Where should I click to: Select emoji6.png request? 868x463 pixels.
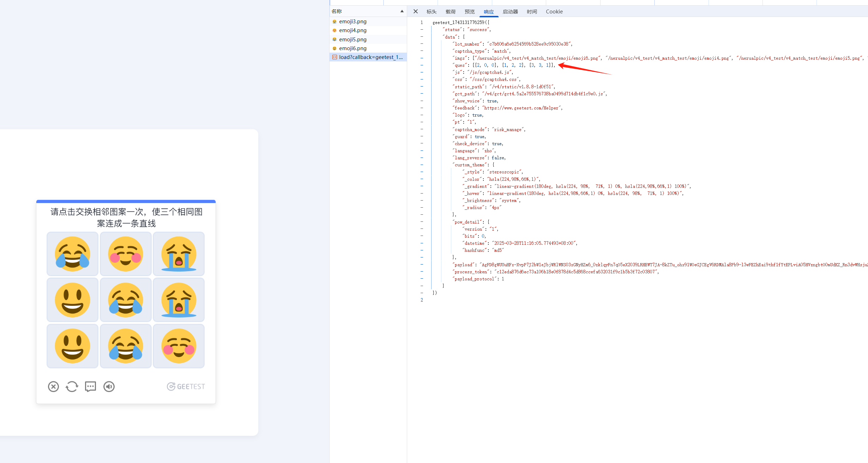point(352,48)
